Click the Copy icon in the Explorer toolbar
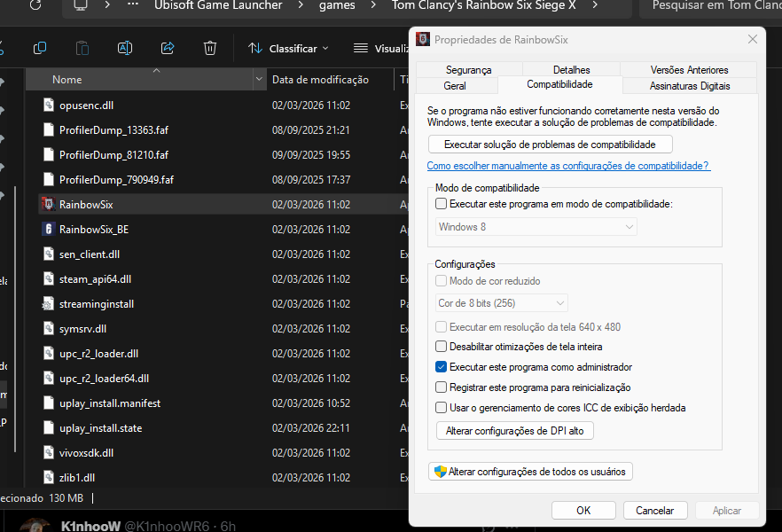This screenshot has height=532, width=782. [x=39, y=49]
